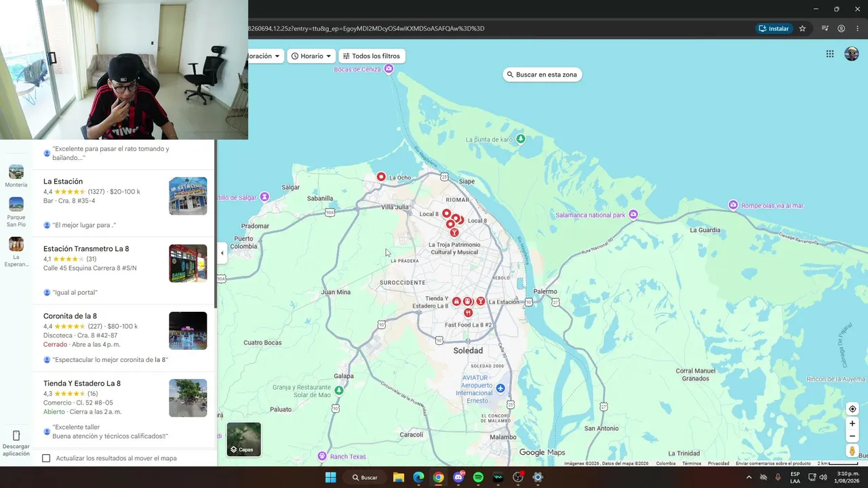The width and height of the screenshot is (868, 488).
Task: Click the Instalar button in the address bar
Action: pos(774,28)
